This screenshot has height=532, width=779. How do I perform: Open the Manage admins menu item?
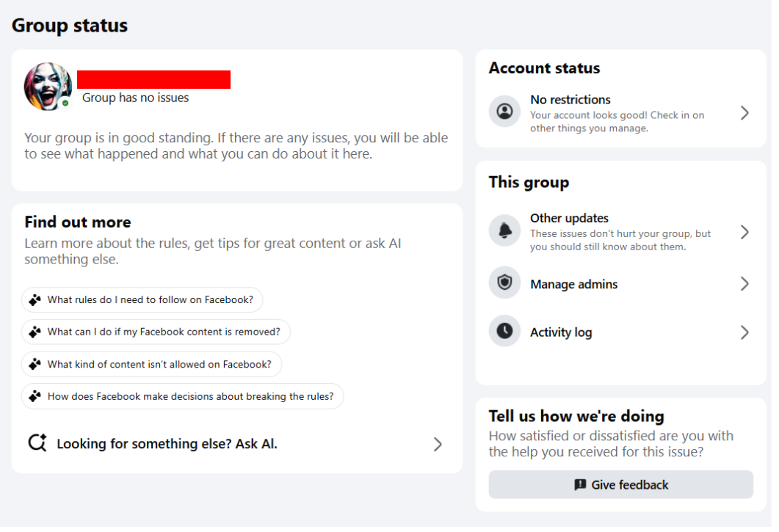click(573, 284)
